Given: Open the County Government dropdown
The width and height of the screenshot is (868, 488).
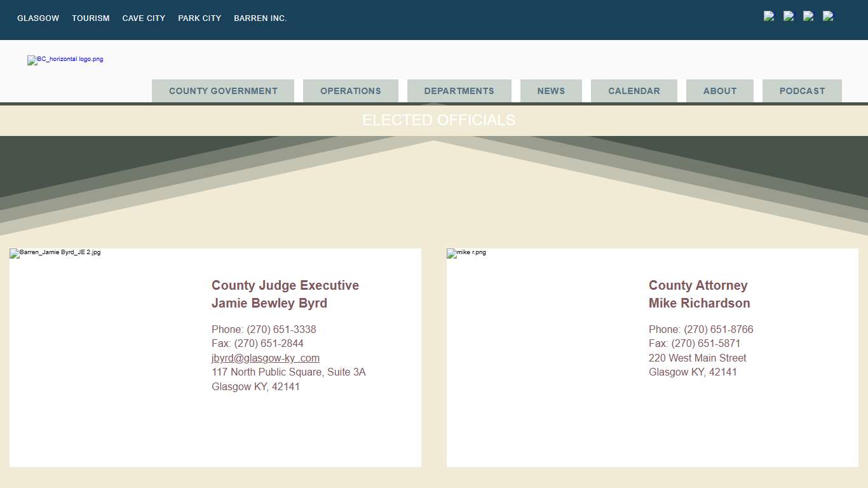Looking at the screenshot, I should [x=222, y=91].
